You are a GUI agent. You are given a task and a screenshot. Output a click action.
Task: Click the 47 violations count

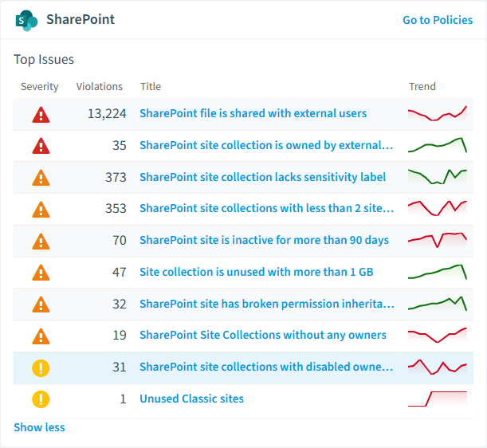pyautogui.click(x=120, y=272)
